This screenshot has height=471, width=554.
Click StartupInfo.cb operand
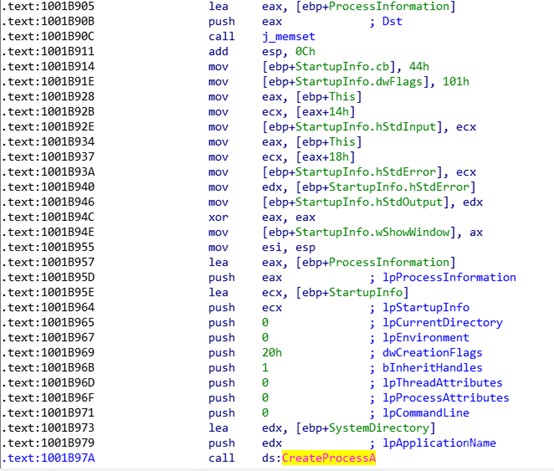coord(342,66)
